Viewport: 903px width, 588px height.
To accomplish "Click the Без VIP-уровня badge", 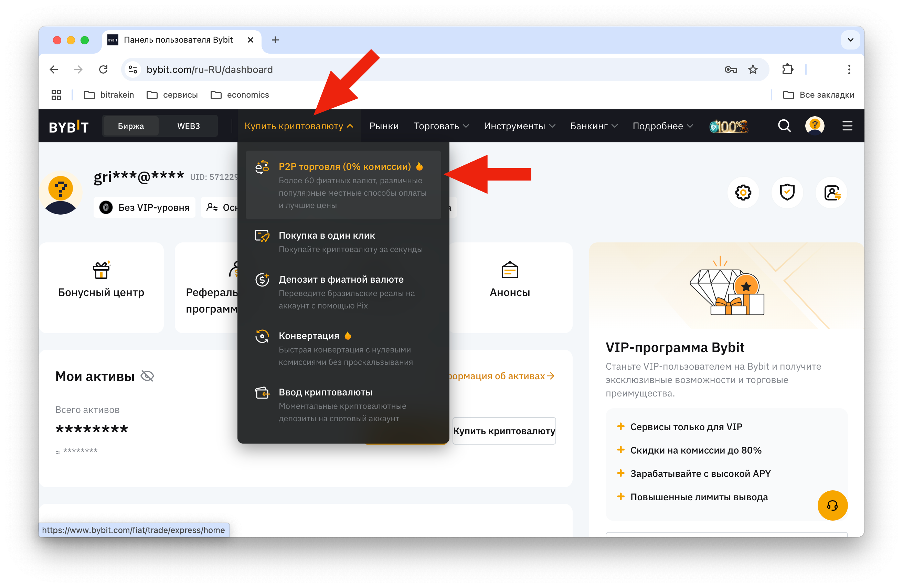I will click(x=144, y=207).
